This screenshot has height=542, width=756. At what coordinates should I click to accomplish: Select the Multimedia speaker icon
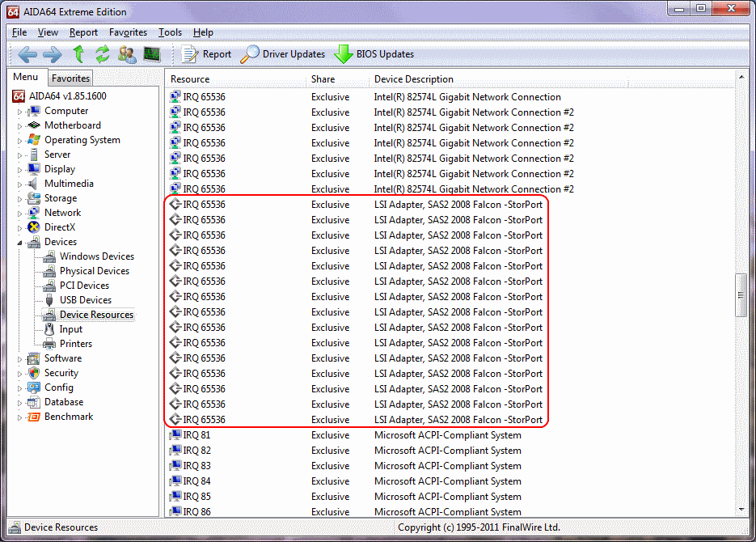pos(33,184)
